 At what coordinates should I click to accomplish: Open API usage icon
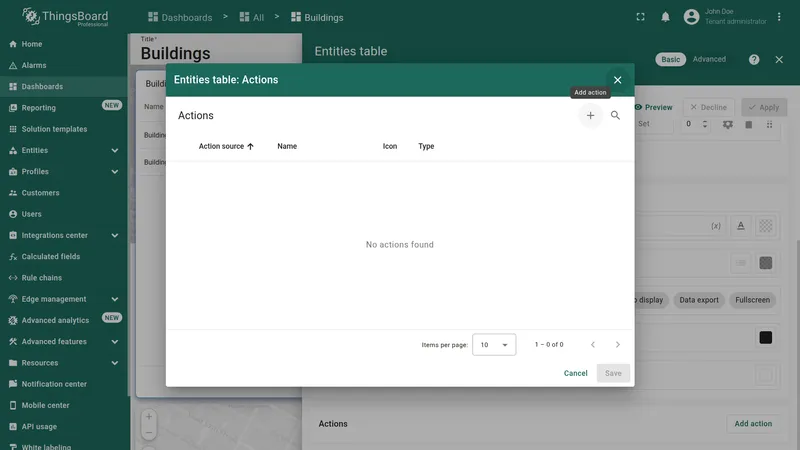13,427
